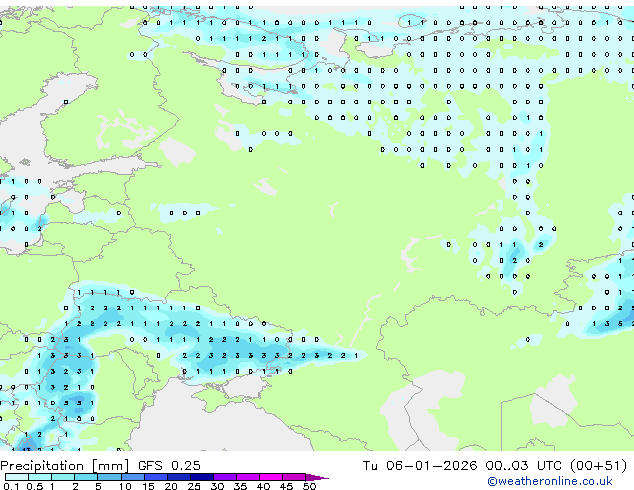Click the '20' legend scale label
The width and height of the screenshot is (634, 490).
coord(171,486)
